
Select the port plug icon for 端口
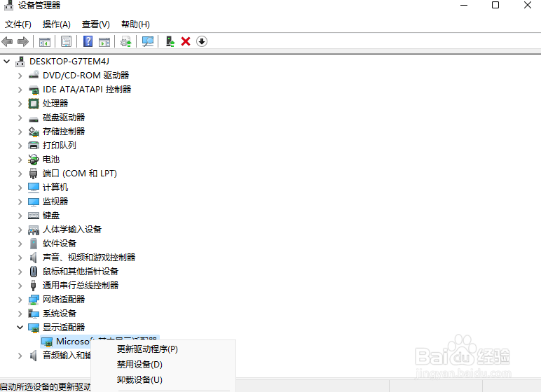pyautogui.click(x=34, y=174)
